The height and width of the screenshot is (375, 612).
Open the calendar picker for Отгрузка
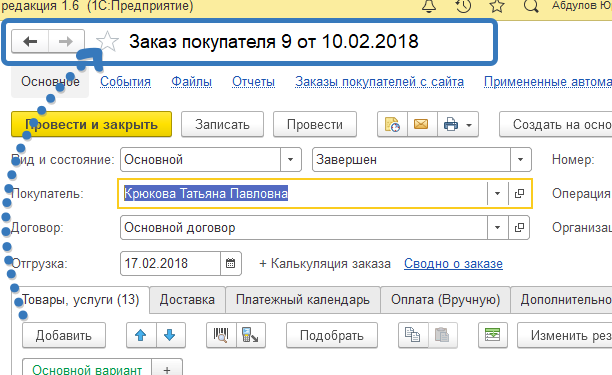(231, 264)
